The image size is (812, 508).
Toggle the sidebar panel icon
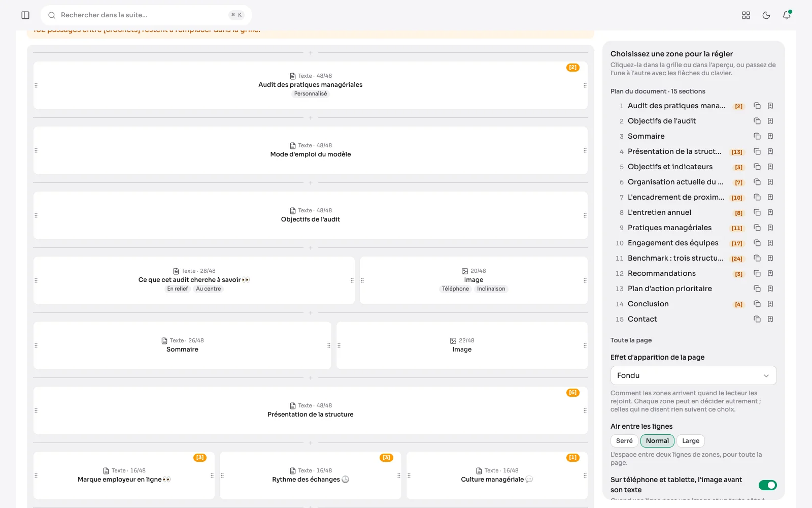(x=25, y=15)
